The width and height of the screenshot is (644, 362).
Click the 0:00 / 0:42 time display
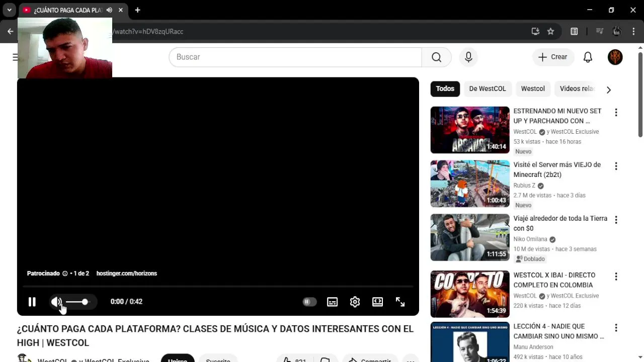click(126, 302)
